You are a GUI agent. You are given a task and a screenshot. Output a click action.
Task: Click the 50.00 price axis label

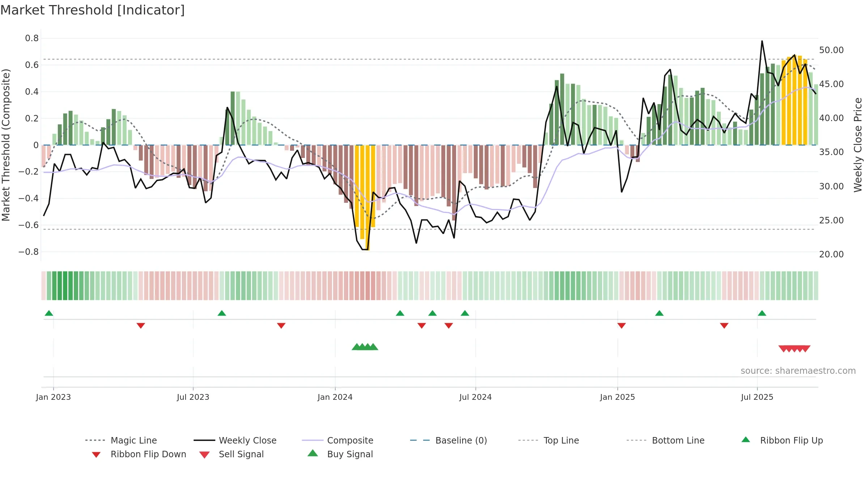tap(831, 50)
